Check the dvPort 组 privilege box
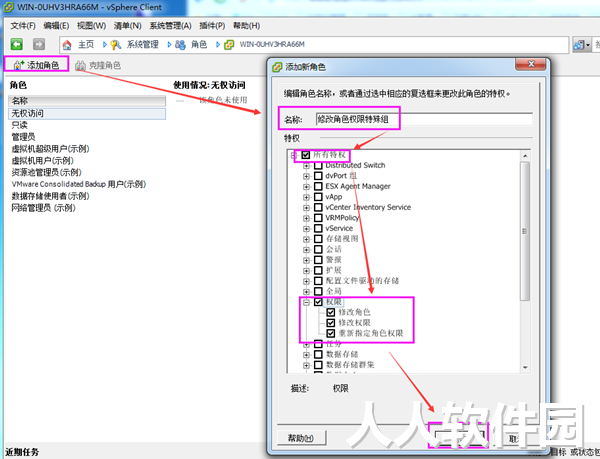The height and width of the screenshot is (459, 600). [x=318, y=176]
